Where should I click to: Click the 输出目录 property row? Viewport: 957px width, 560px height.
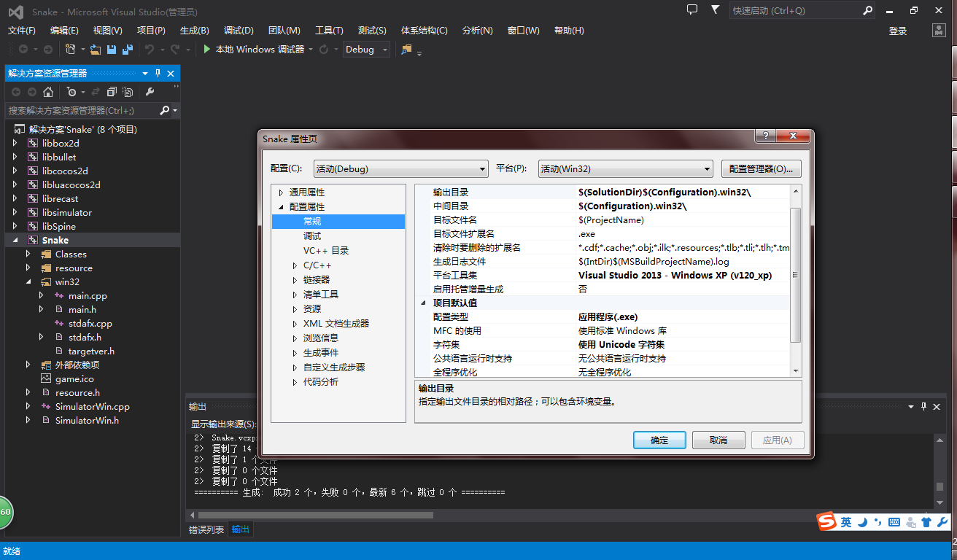click(x=603, y=192)
